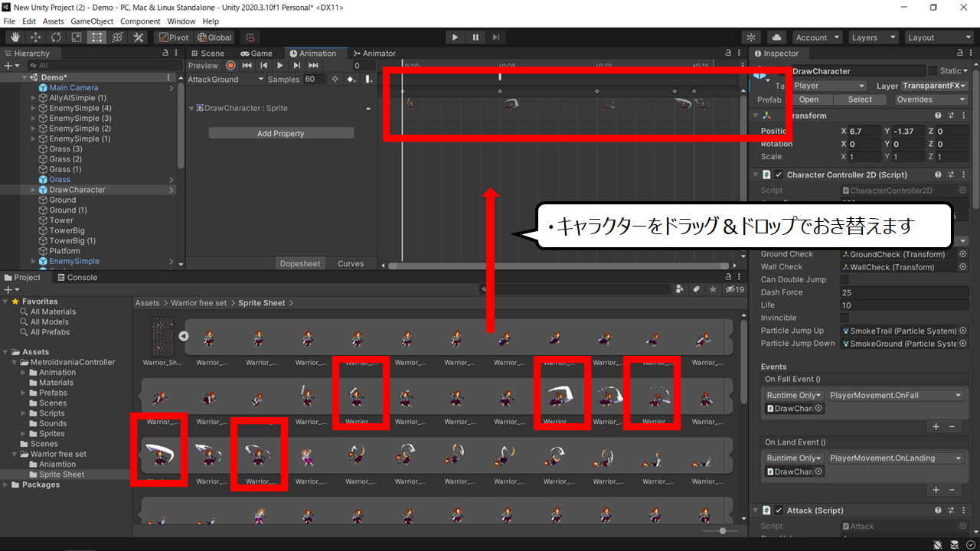The width and height of the screenshot is (980, 551).
Task: Open Tag Player dropdown
Action: point(829,86)
